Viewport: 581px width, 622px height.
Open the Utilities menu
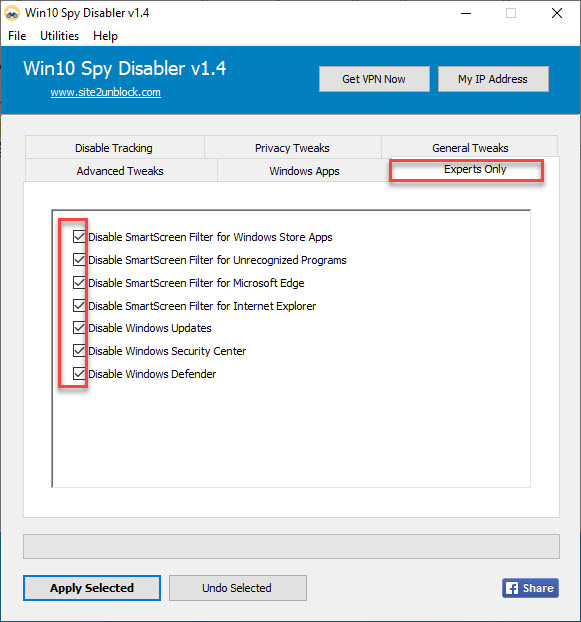[x=59, y=36]
